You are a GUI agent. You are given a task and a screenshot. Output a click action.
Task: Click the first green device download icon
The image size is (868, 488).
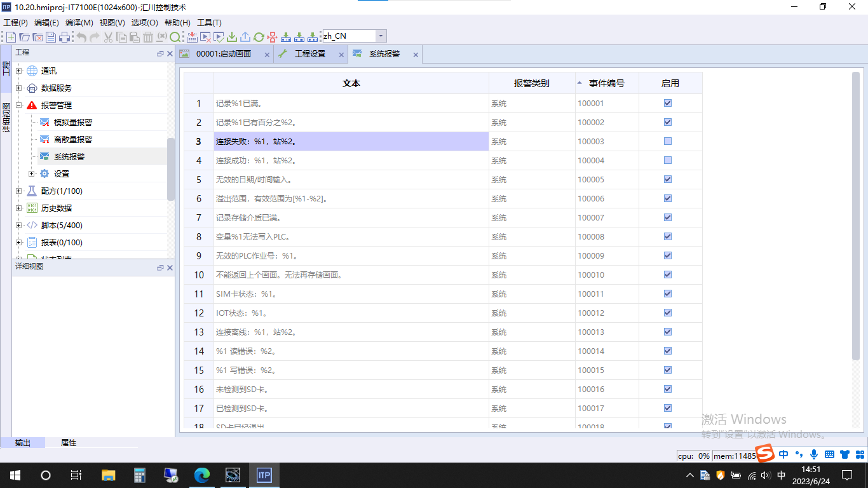(x=286, y=37)
